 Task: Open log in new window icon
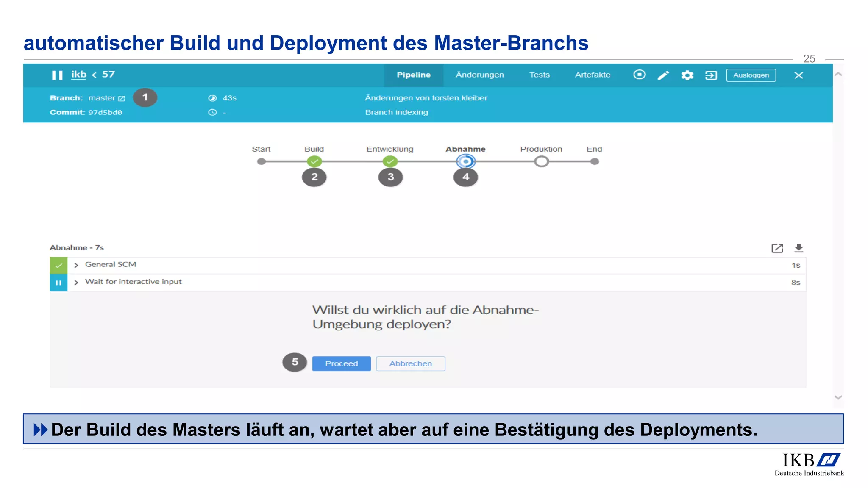click(x=777, y=248)
